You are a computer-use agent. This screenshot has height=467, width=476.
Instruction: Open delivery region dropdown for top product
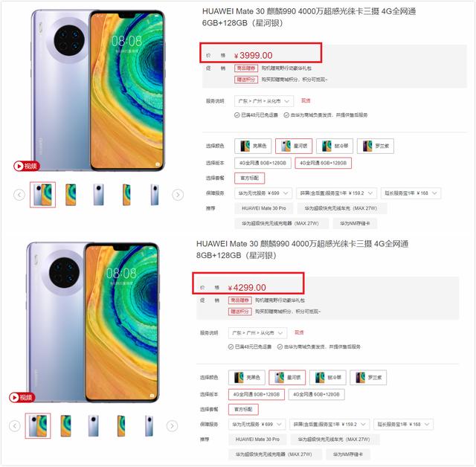pyautogui.click(x=264, y=101)
